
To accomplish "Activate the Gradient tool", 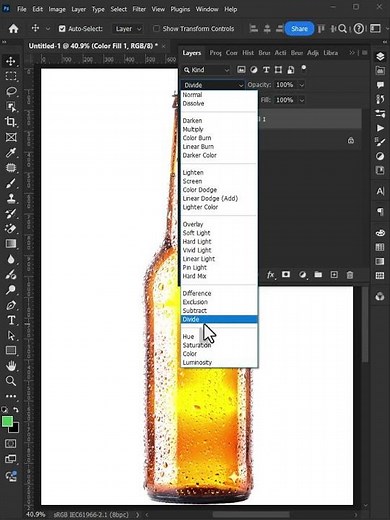I will coord(11,244).
